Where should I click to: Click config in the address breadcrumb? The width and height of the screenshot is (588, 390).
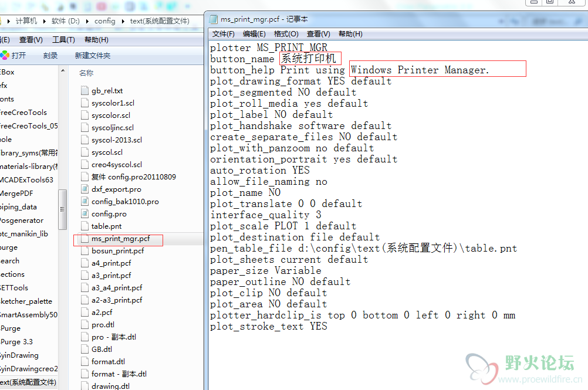click(105, 21)
